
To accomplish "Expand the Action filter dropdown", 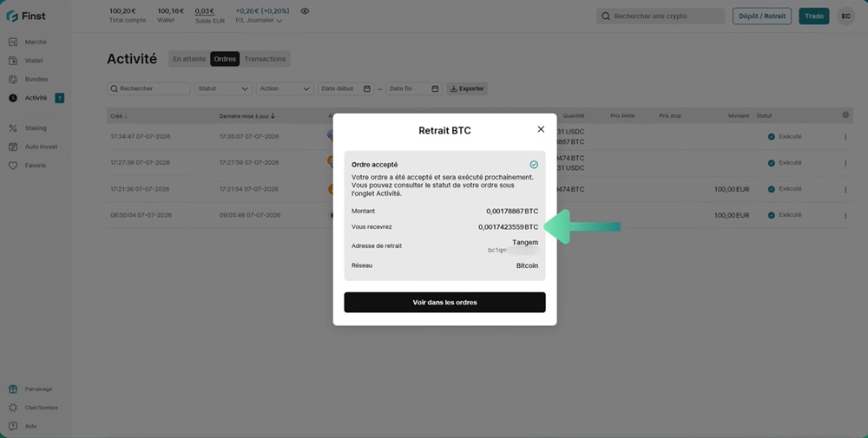I will pos(285,88).
